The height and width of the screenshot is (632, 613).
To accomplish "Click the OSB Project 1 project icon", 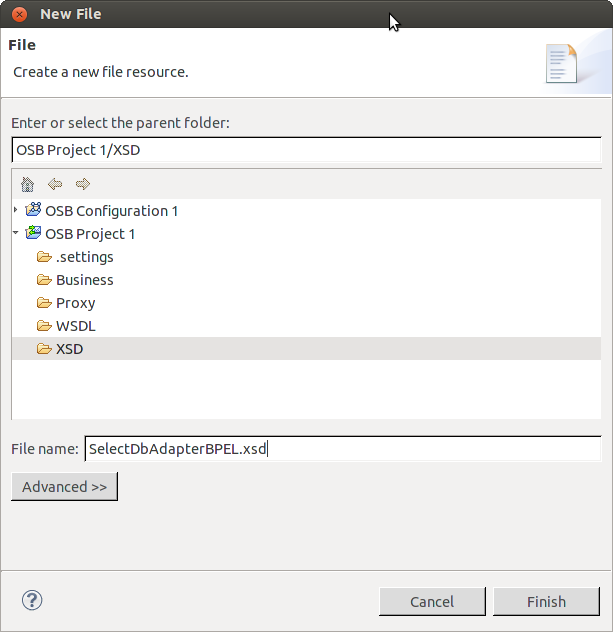I will [x=33, y=233].
